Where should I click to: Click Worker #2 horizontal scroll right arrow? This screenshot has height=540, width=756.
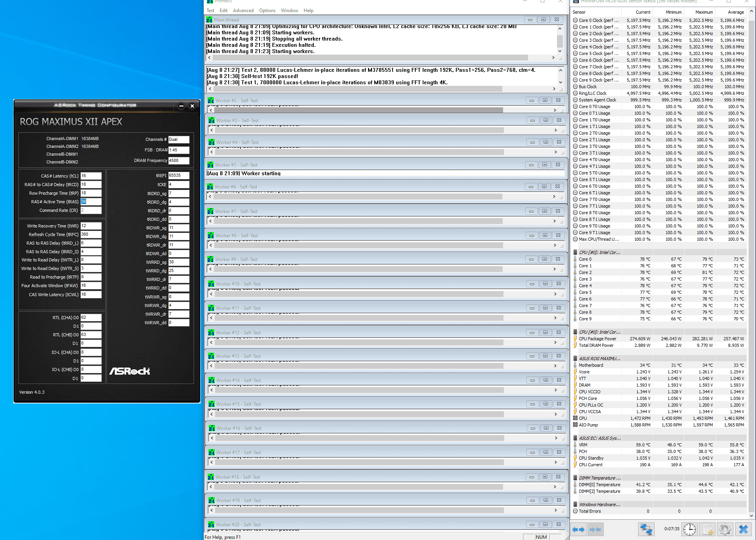555,110
